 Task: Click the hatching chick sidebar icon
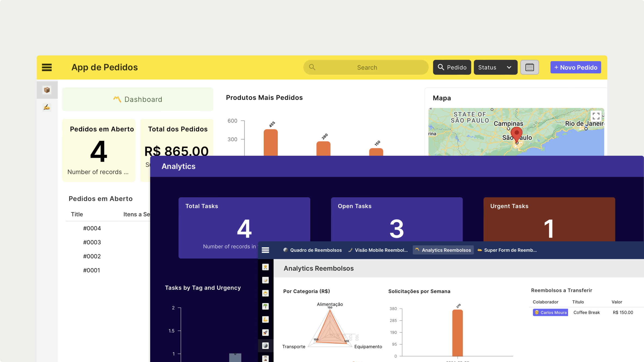click(265, 293)
